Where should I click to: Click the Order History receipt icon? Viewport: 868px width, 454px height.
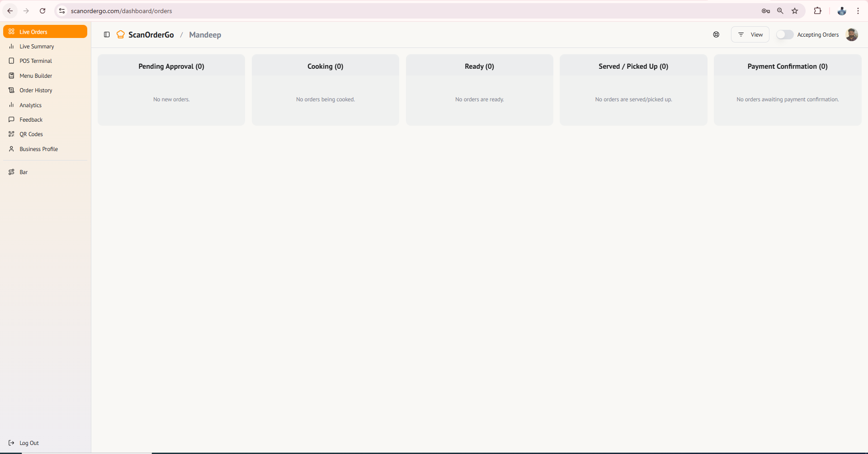[x=11, y=90]
